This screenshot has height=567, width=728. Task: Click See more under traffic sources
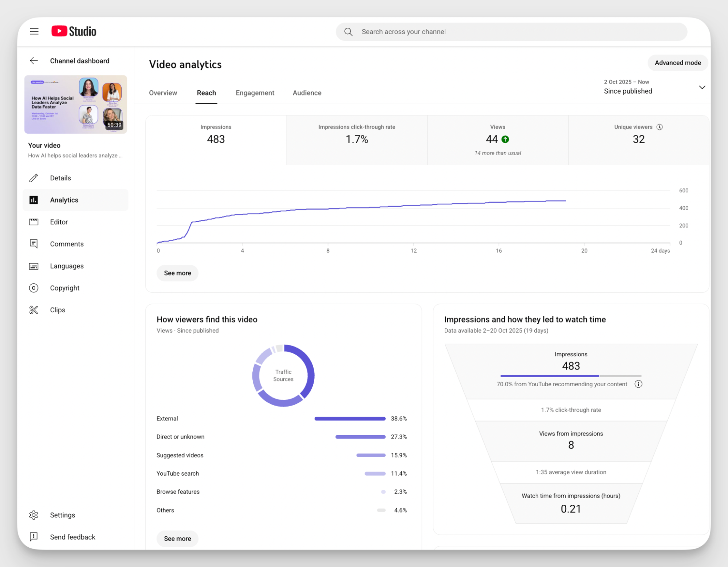[x=177, y=539]
